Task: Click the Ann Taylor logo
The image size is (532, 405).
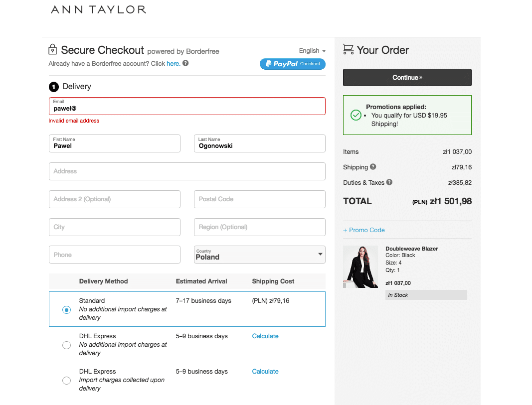Action: pos(98,9)
